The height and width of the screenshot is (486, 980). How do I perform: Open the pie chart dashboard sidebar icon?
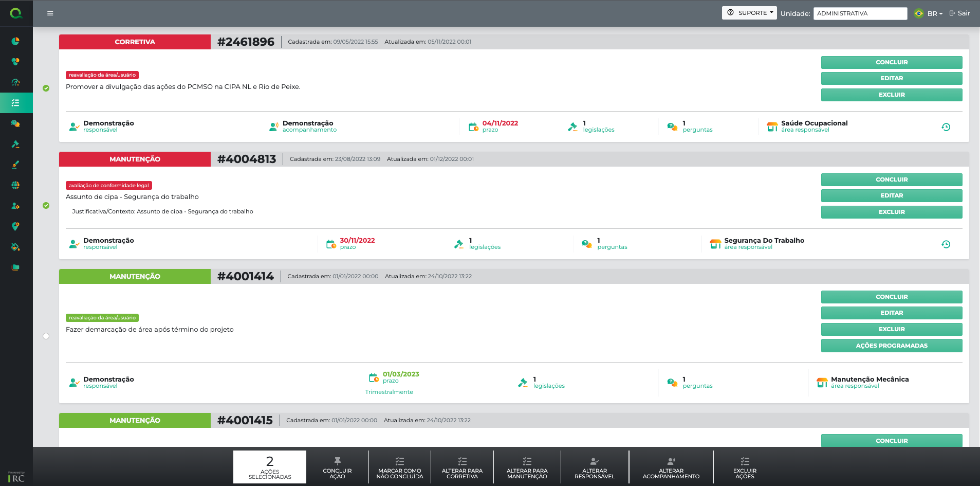15,41
